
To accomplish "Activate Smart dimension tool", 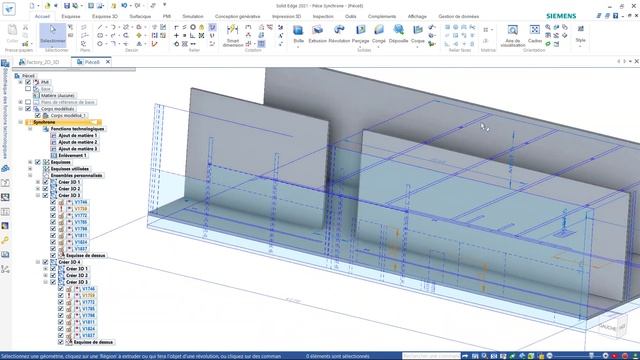I will tap(232, 35).
